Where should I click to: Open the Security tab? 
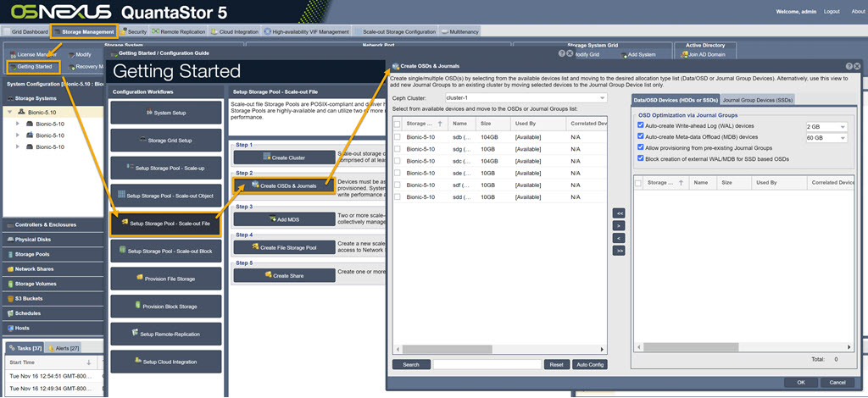(x=133, y=31)
